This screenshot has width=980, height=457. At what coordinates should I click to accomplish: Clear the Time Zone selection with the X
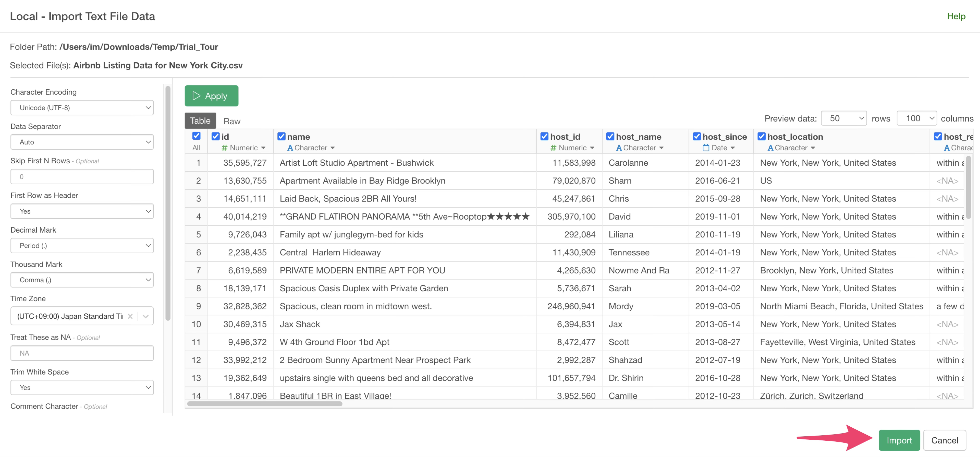130,316
